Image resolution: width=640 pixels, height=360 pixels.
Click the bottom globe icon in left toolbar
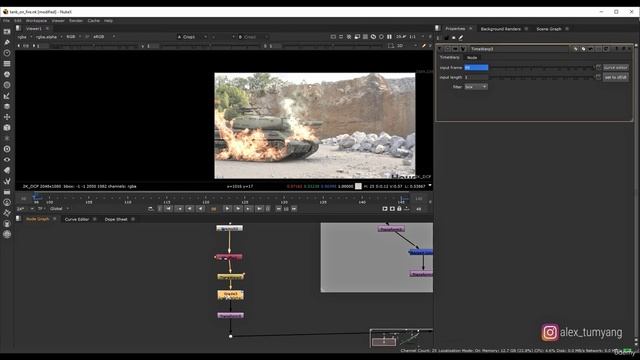7,234
